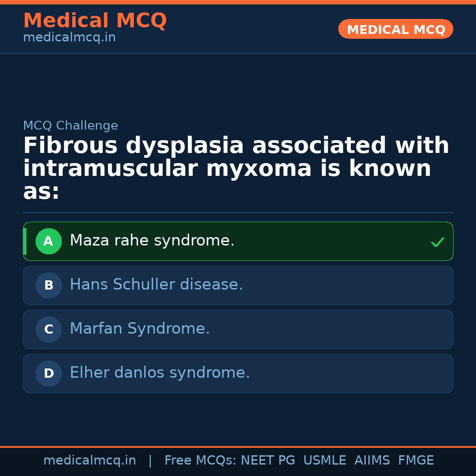This screenshot has height=476, width=476.
Task: Choose the answer text Hans Schuller disease
Action: tap(156, 285)
